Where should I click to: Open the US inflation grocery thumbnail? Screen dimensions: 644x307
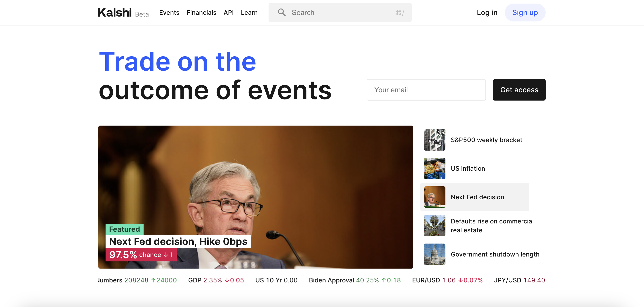click(434, 168)
